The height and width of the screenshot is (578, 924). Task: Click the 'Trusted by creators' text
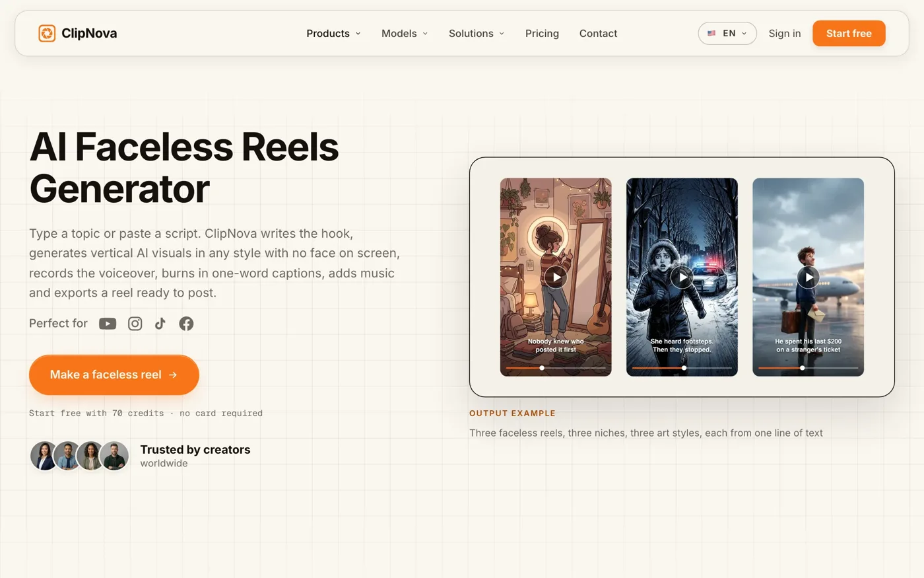click(195, 450)
